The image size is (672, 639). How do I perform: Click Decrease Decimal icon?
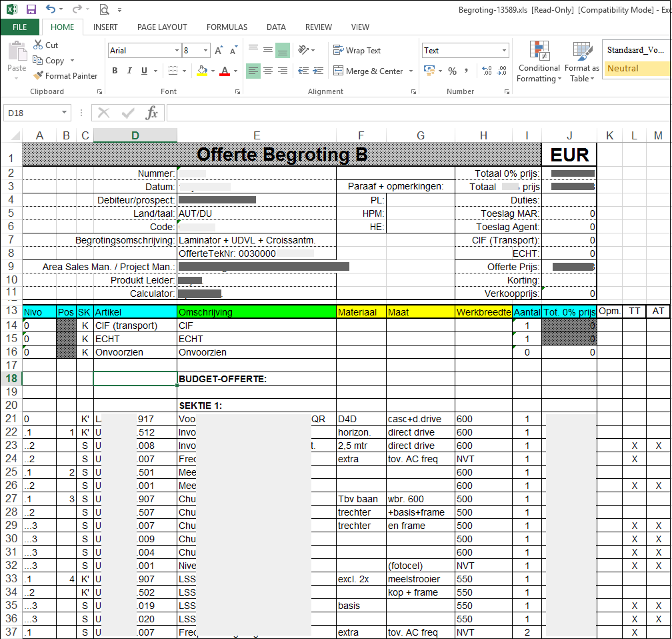point(502,71)
